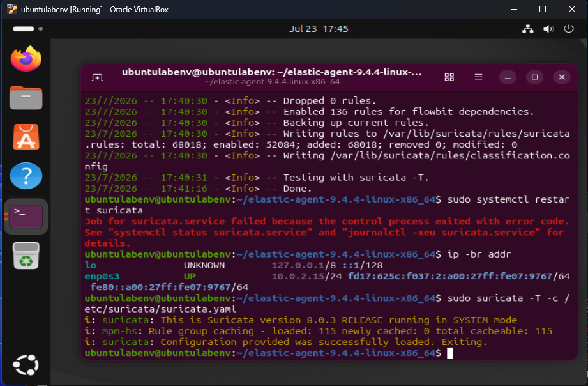Minimize the VirtualBox window
The height and width of the screenshot is (386, 588).
pos(514,9)
